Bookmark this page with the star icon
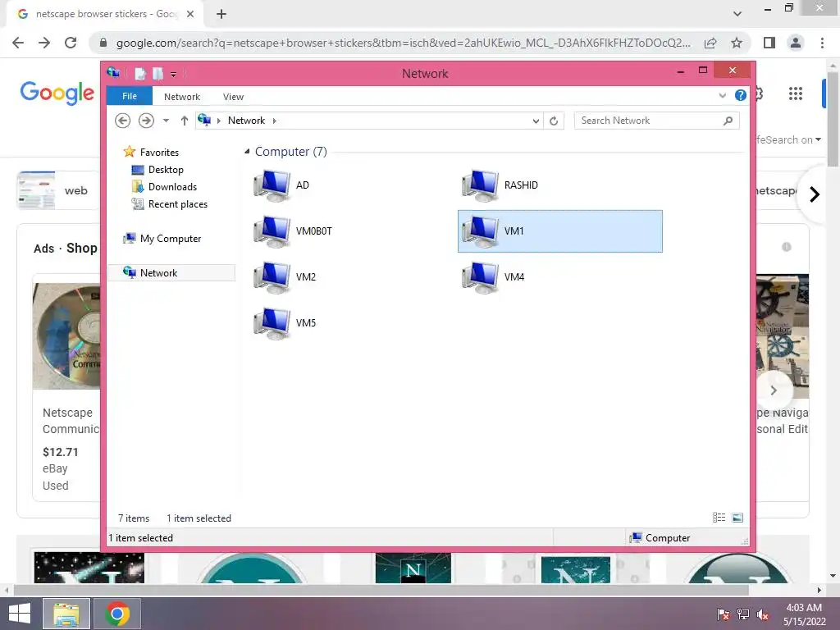840x630 pixels. pyautogui.click(x=737, y=43)
